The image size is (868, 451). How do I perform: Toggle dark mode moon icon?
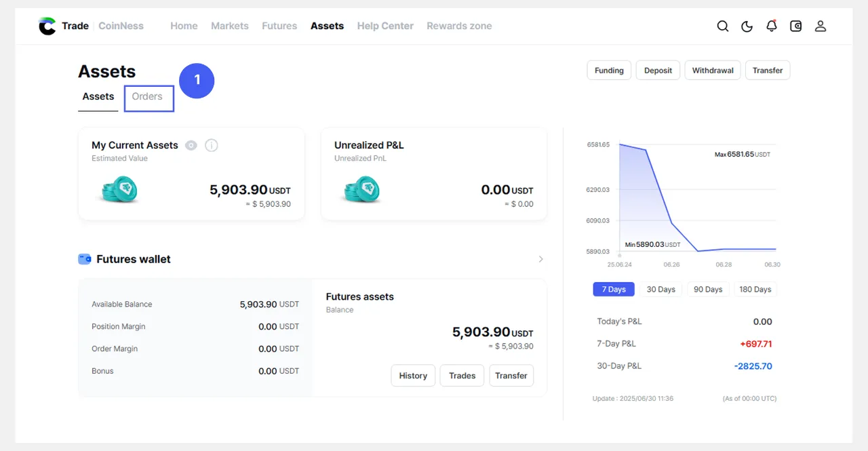tap(747, 26)
